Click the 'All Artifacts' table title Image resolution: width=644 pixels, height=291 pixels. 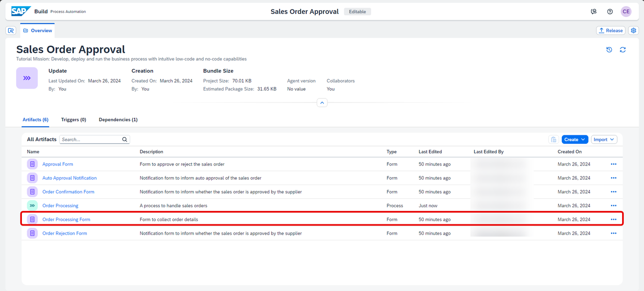click(42, 140)
